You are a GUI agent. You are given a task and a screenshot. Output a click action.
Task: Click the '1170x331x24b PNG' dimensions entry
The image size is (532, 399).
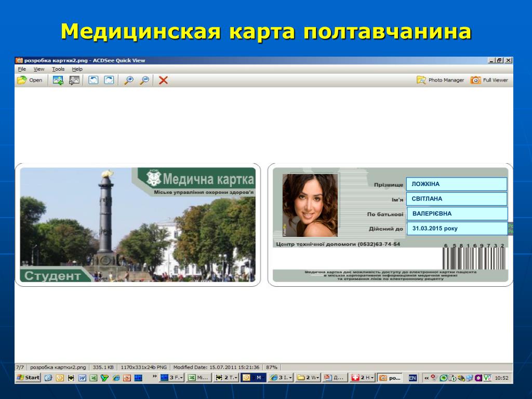[143, 367]
